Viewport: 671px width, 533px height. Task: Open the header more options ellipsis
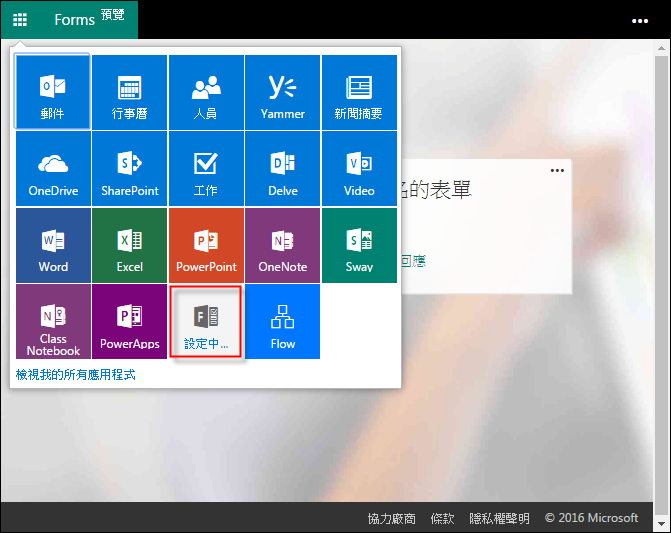coord(640,21)
